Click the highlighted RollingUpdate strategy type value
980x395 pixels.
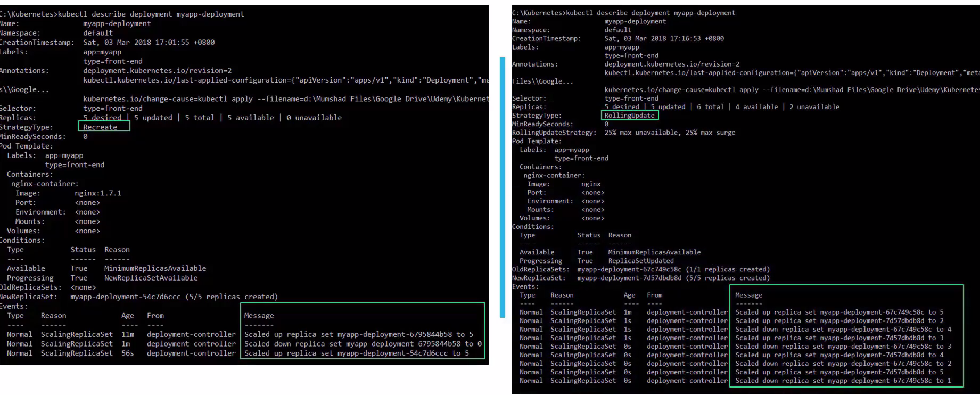coord(629,116)
